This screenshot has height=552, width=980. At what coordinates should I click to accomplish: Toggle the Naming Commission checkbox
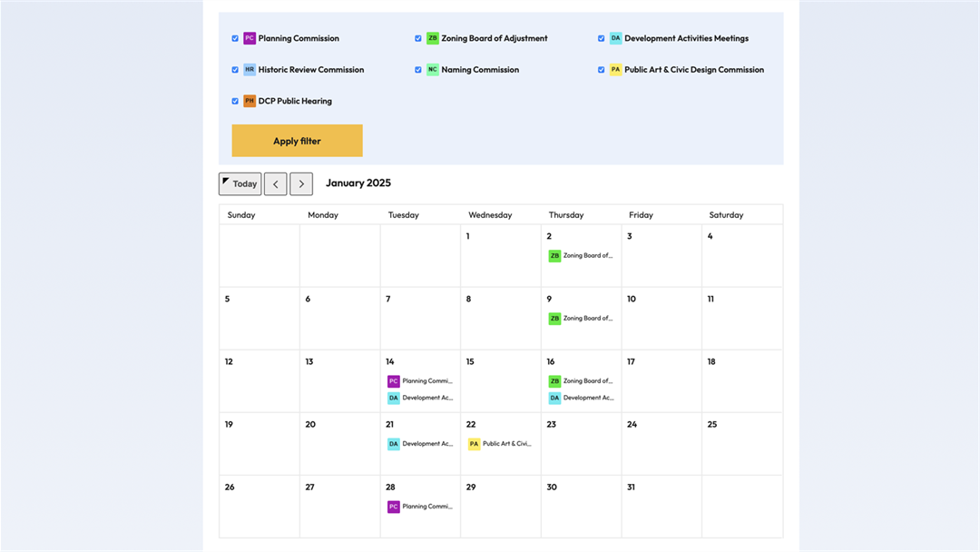pyautogui.click(x=418, y=70)
